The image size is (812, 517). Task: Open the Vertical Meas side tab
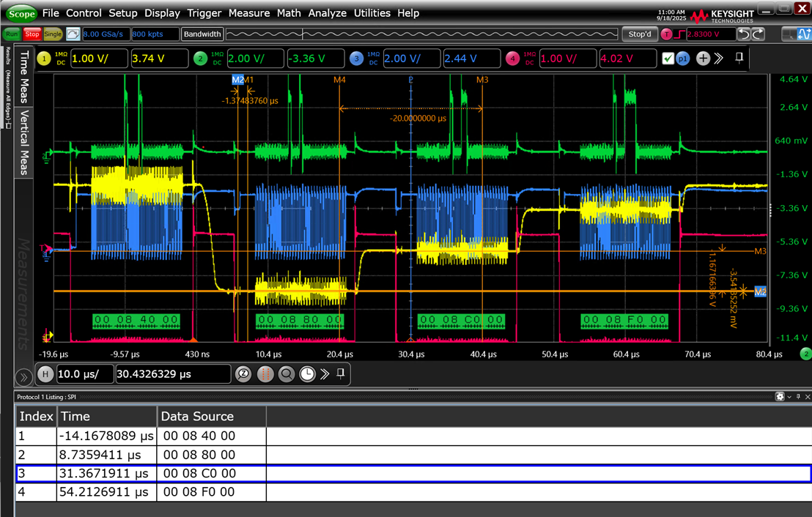coord(24,142)
